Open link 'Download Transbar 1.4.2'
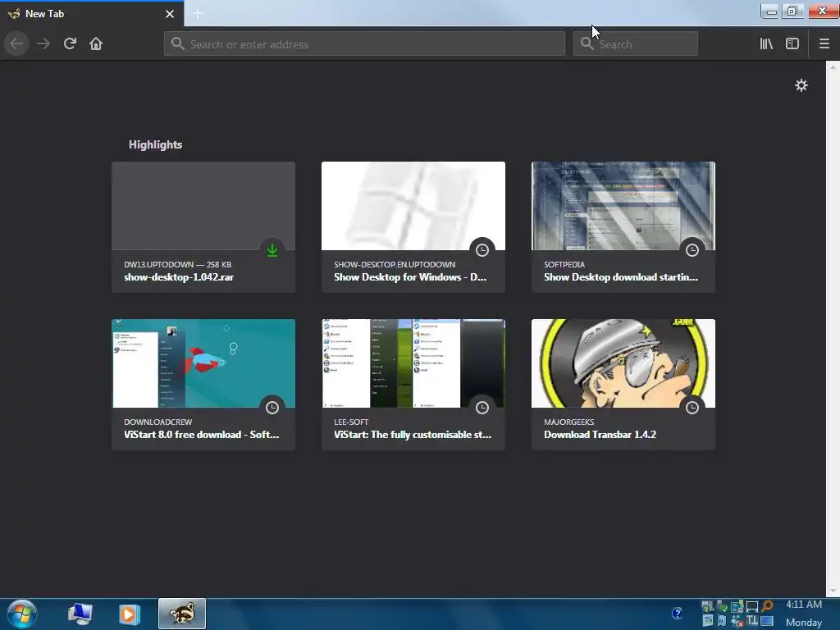 click(600, 435)
